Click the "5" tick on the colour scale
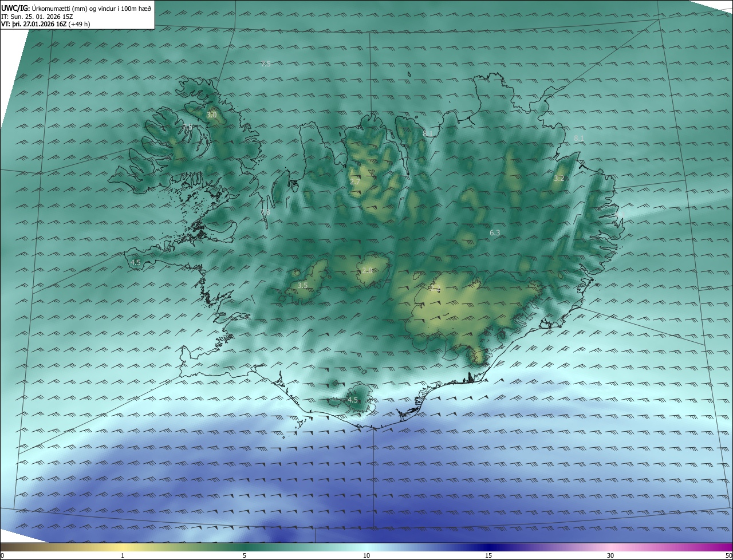 coord(245,555)
